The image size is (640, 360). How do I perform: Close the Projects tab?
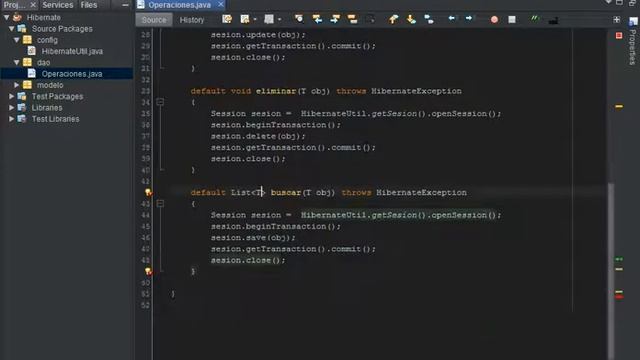coord(33,5)
